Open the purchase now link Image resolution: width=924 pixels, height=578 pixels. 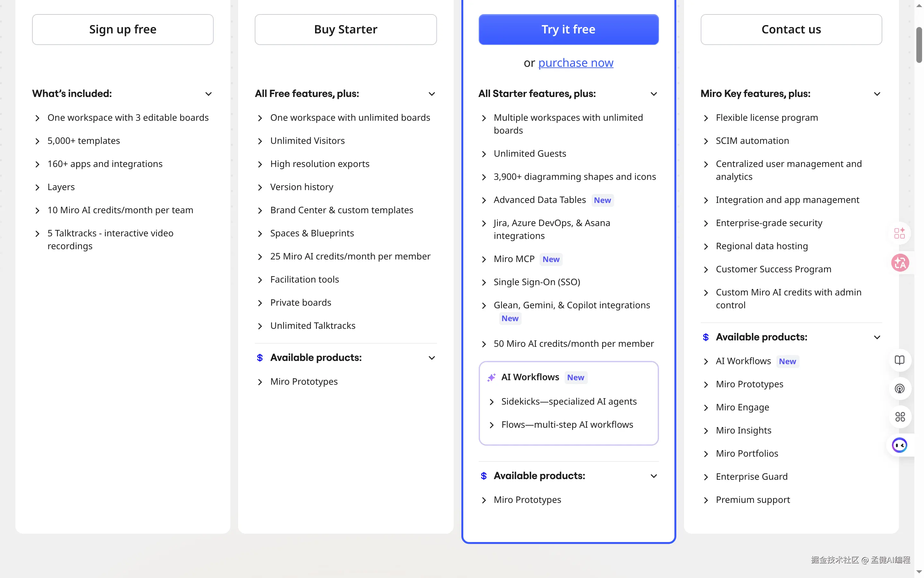point(575,63)
